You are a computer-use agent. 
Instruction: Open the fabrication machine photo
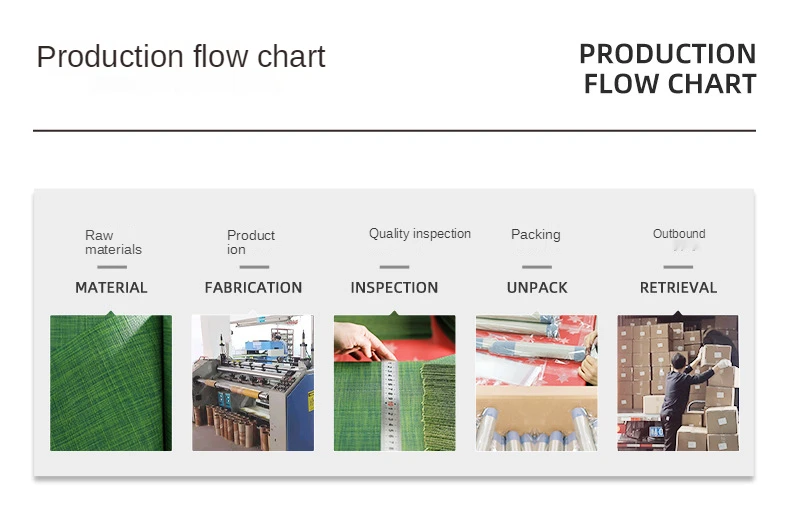[253, 383]
